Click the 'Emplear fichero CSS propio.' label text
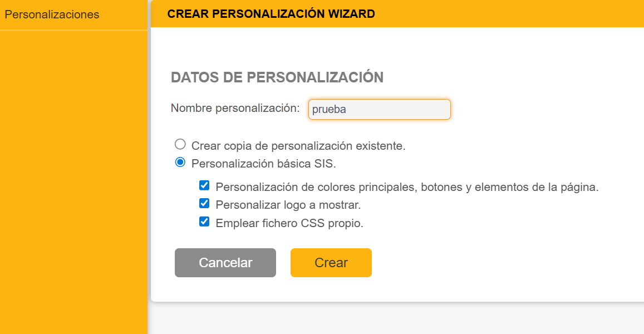 (x=289, y=224)
